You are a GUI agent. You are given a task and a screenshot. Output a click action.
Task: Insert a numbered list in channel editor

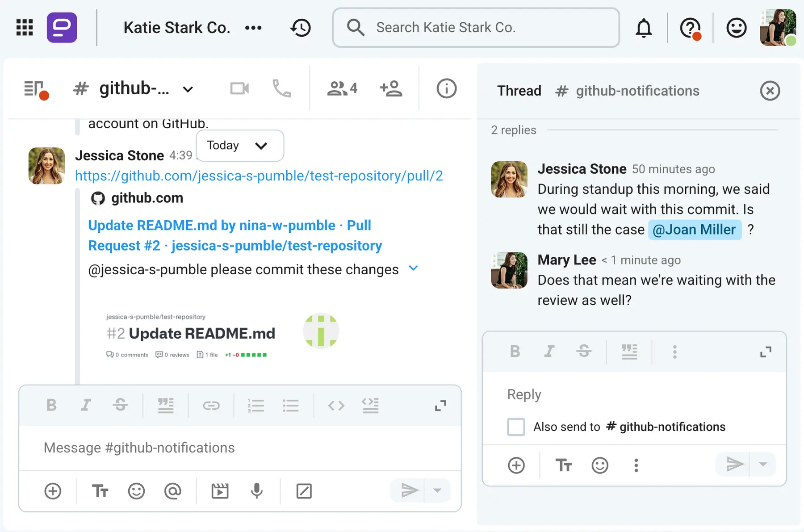coord(256,406)
